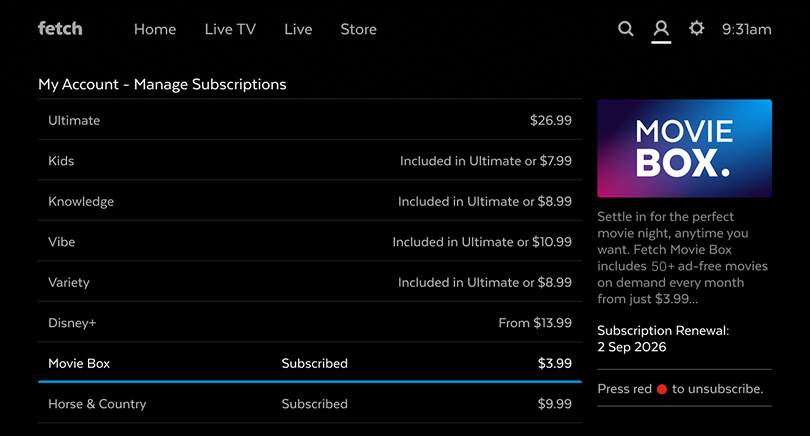Choose the Horse & Country subscription

310,403
